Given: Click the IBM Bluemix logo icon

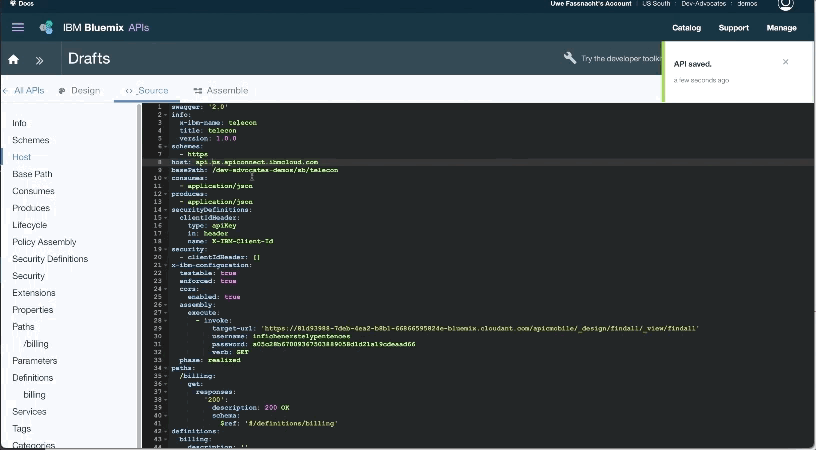Looking at the screenshot, I should 46,28.
